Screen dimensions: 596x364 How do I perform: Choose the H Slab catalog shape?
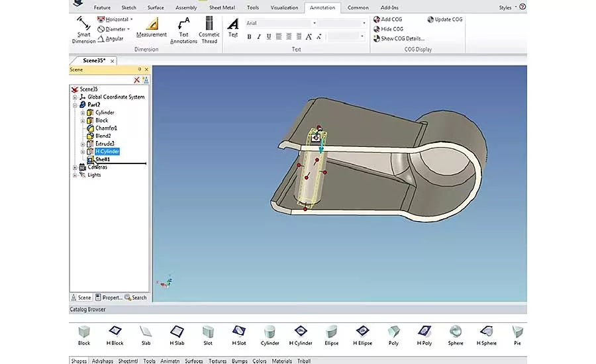[x=177, y=336]
